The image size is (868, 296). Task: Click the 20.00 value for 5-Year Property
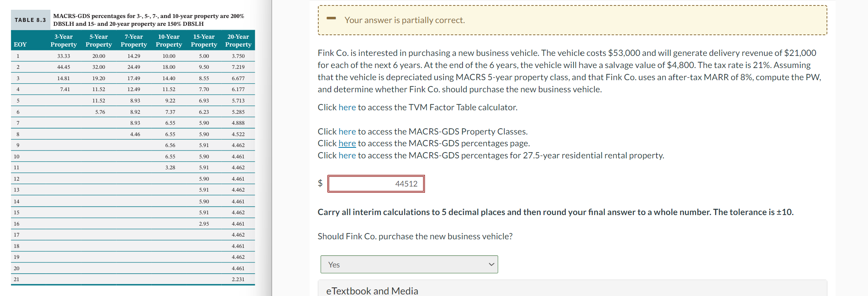pos(99,56)
